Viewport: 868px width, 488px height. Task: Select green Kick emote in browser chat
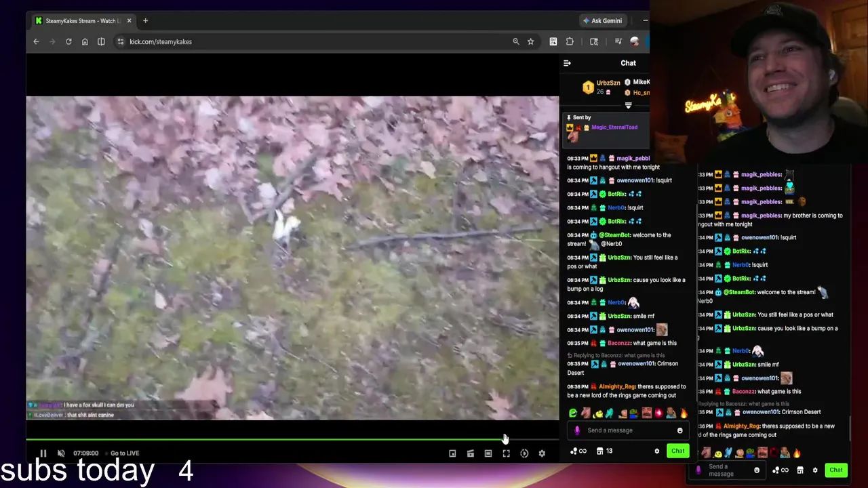point(573,413)
